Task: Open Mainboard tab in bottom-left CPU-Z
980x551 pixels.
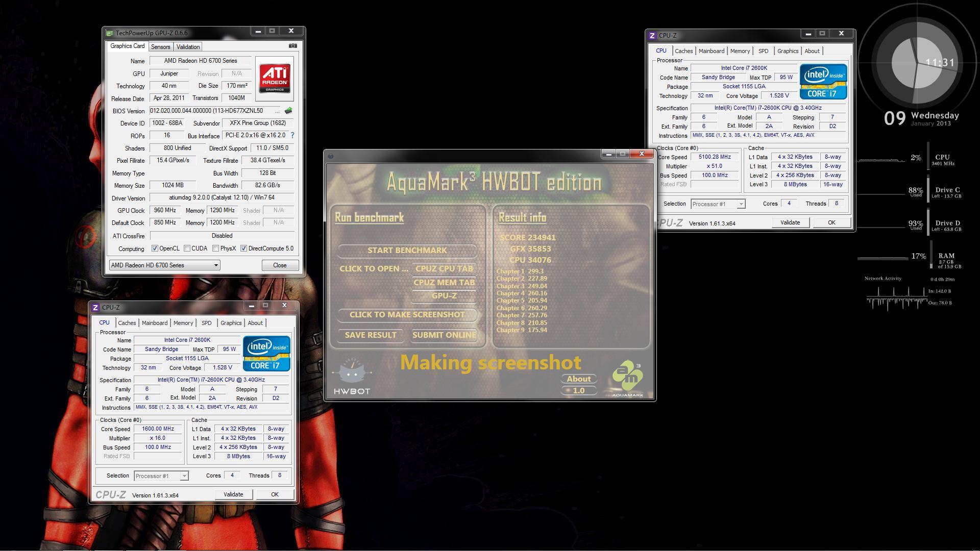Action: click(155, 323)
